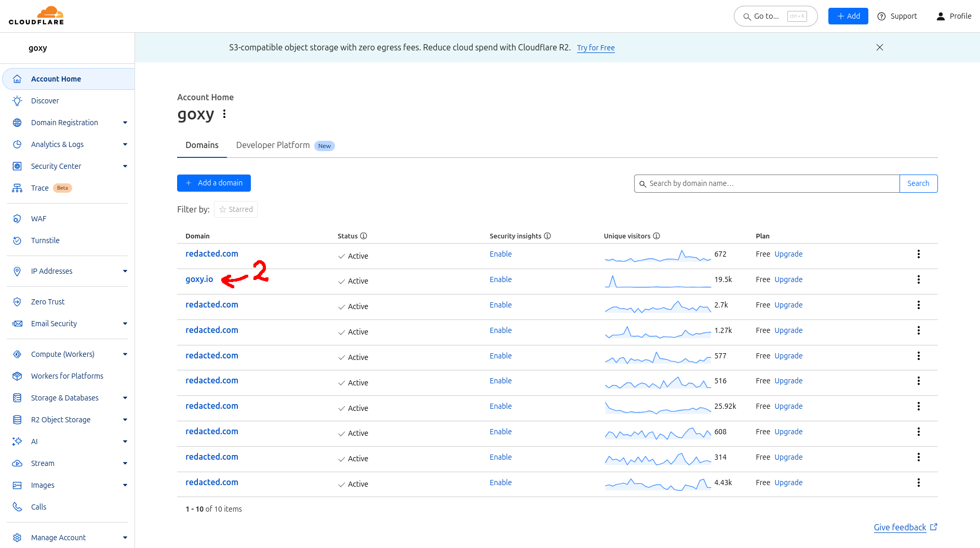The height and width of the screenshot is (548, 980).
Task: Open the Calls section
Action: click(x=38, y=506)
